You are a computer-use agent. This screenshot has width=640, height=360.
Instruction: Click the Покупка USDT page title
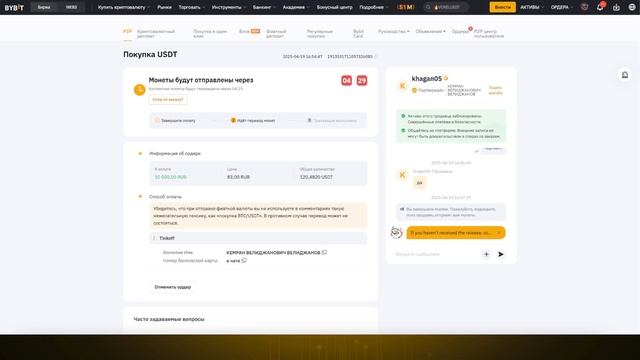click(150, 55)
